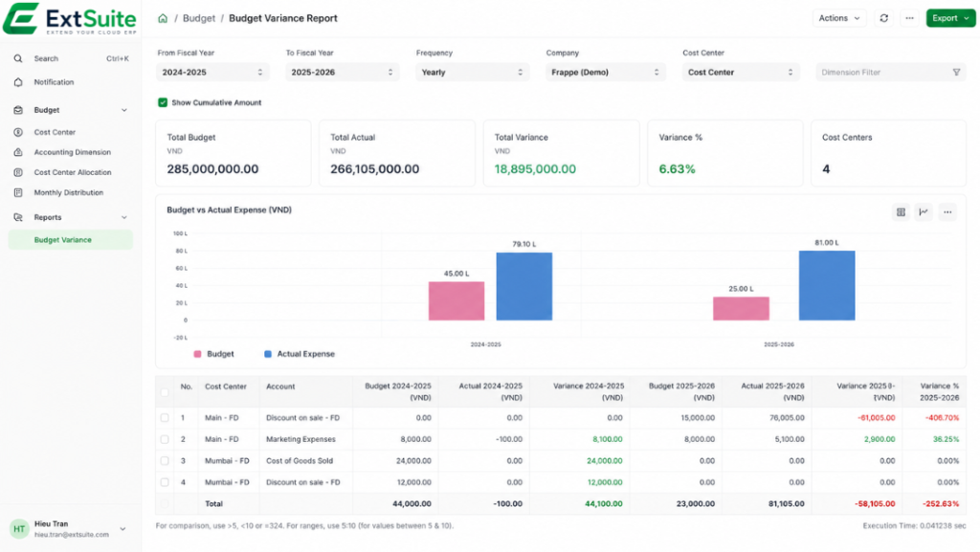
Task: Open Cost Center Allocation in the sidebar
Action: (73, 172)
